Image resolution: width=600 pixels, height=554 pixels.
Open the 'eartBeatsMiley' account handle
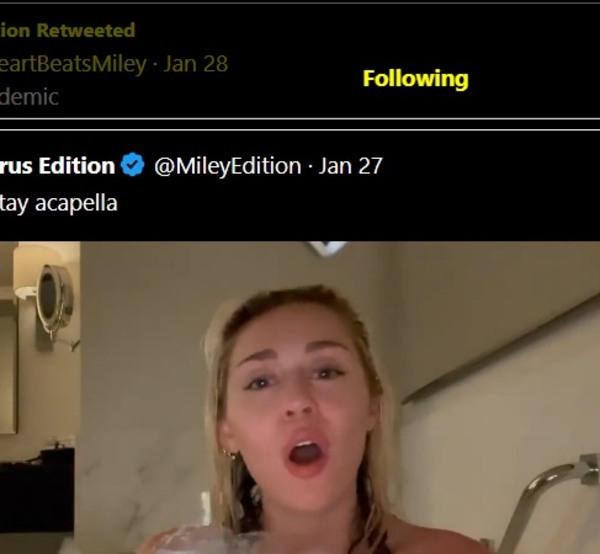coord(73,64)
